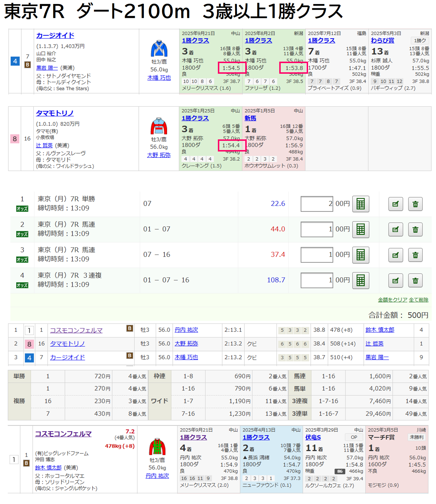Click the 全て削除 link
This screenshot has width=436, height=504.
(418, 300)
